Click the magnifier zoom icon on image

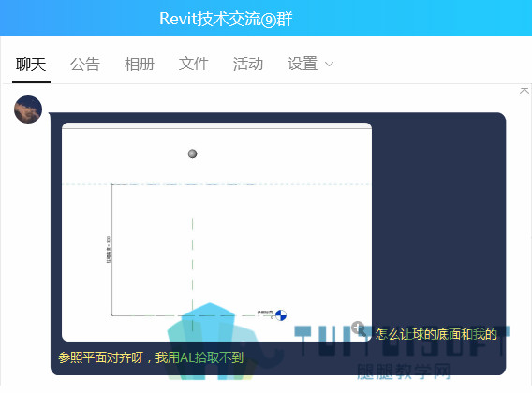click(359, 328)
